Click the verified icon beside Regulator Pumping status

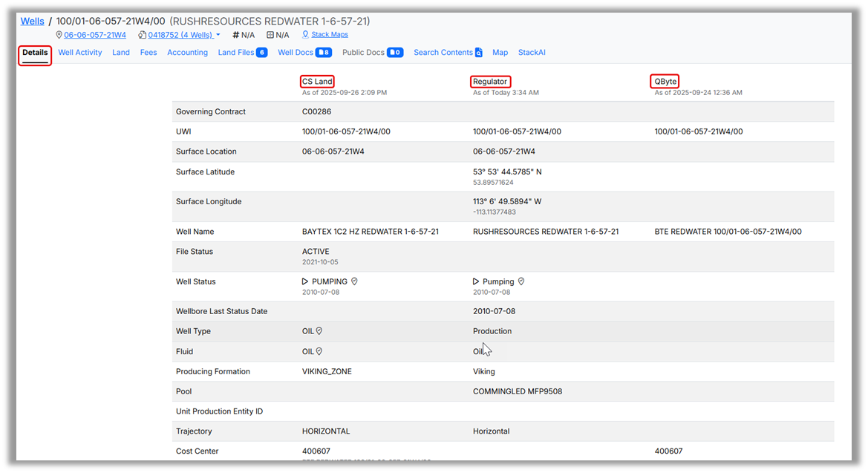coord(521,282)
